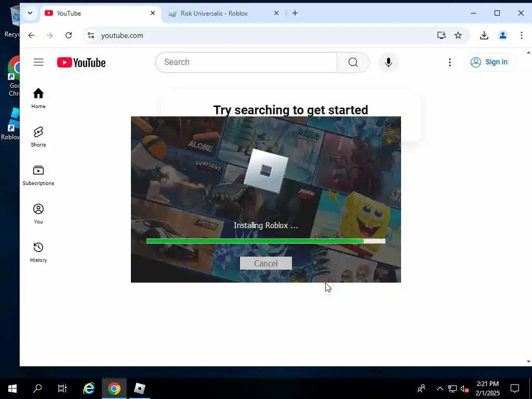Click the Chrome taskbar icon

point(114,389)
